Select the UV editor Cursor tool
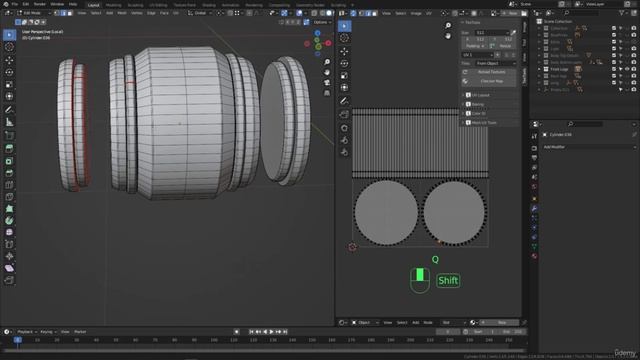Image resolution: width=640 pixels, height=360 pixels. click(x=344, y=38)
